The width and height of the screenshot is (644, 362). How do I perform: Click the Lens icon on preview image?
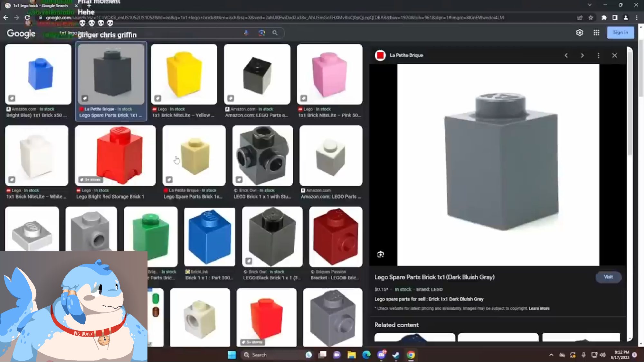[380, 255]
